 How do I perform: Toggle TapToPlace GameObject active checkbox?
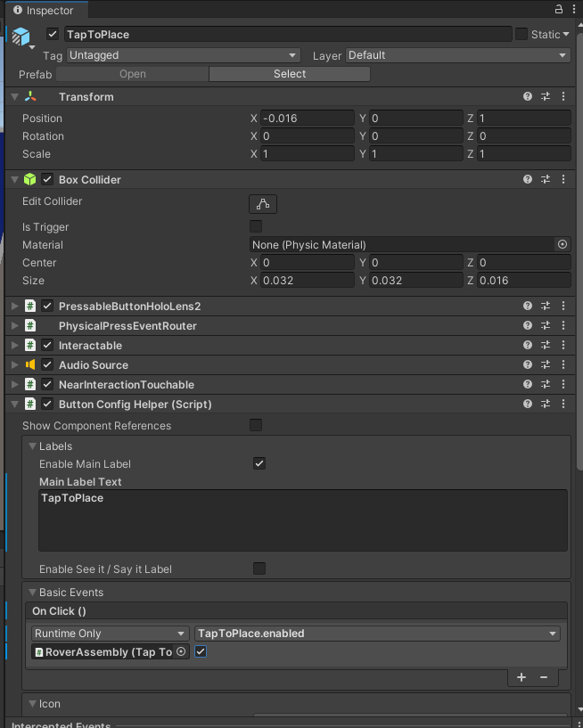[53, 34]
